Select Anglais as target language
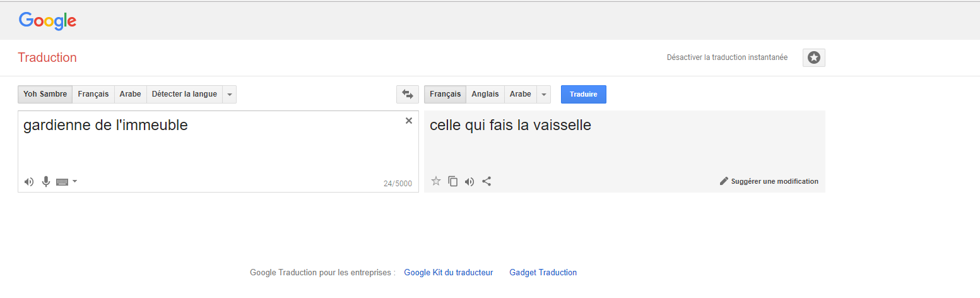Viewport: 980px width, 298px height. (485, 94)
